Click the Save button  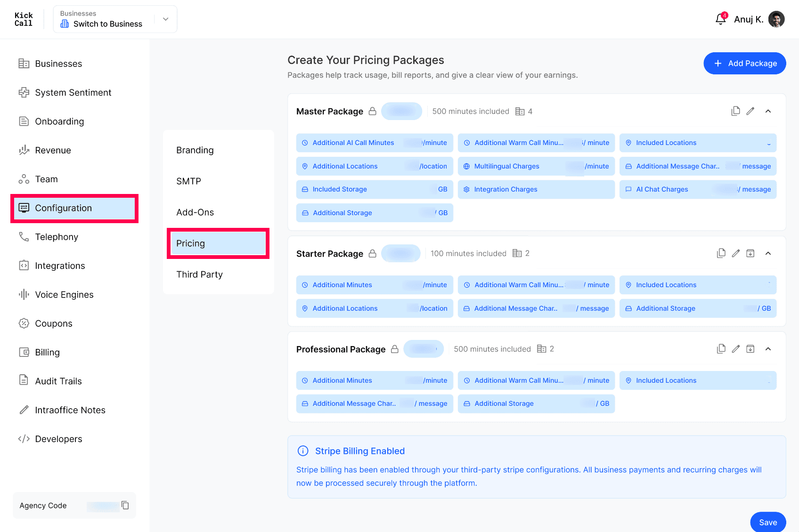click(768, 522)
